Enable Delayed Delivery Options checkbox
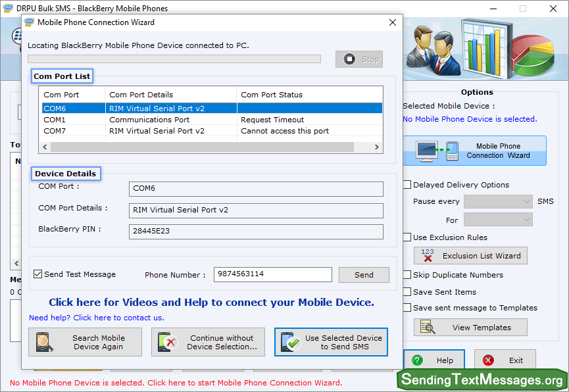 [407, 184]
